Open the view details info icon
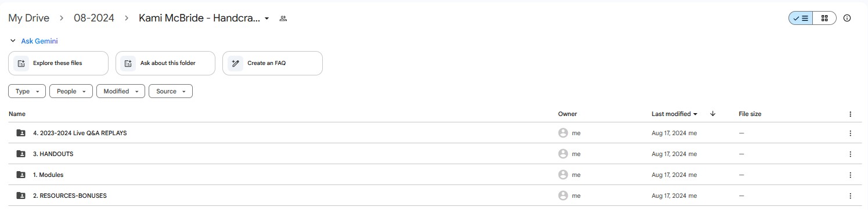The width and height of the screenshot is (868, 210). click(847, 18)
